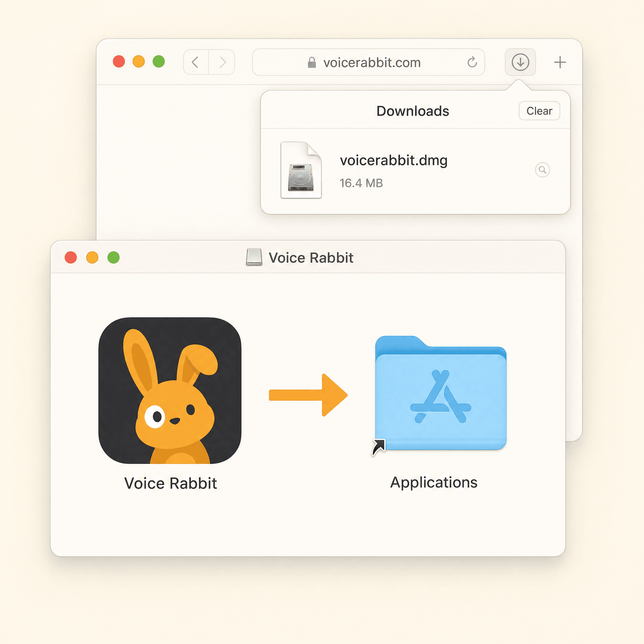
Task: Click the lock icon in address bar
Action: tap(312, 62)
